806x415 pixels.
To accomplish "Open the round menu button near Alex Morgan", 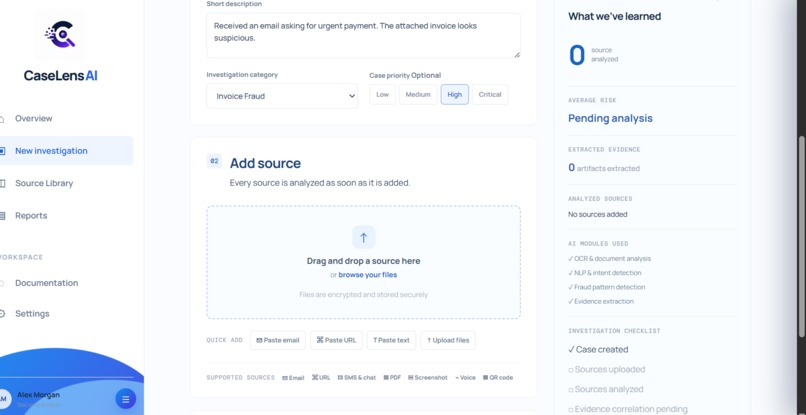I will tap(125, 399).
